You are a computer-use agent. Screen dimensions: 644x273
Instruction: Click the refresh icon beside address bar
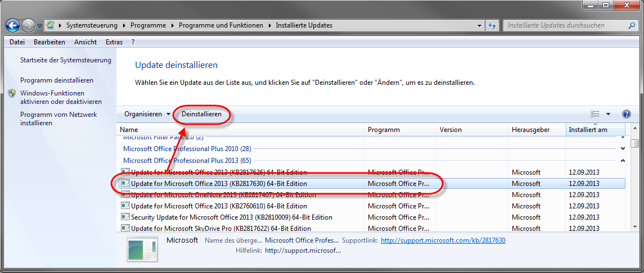tap(492, 25)
